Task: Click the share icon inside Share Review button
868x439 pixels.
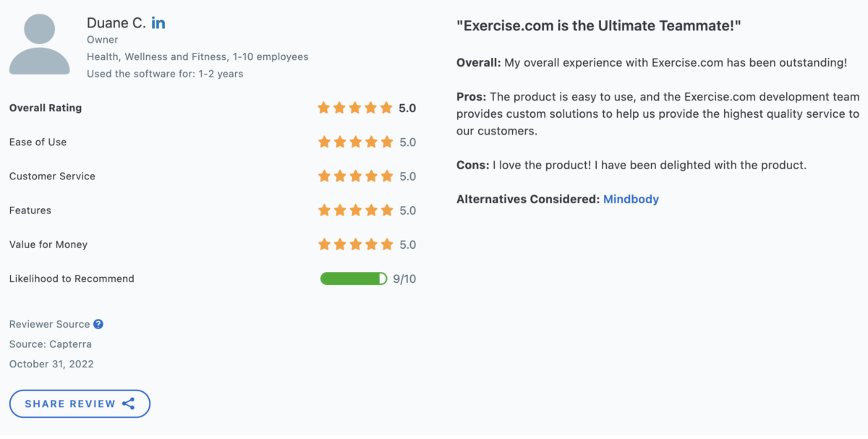Action: click(x=129, y=404)
